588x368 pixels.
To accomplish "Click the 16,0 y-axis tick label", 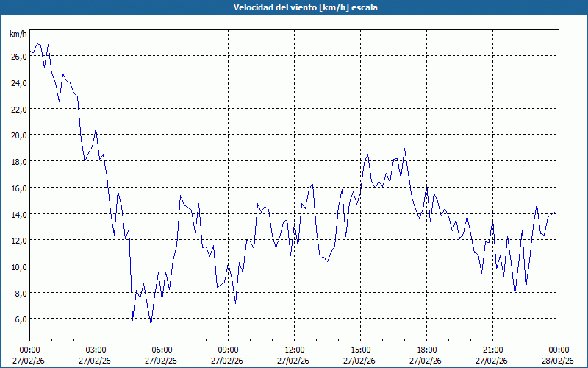I will (18, 188).
